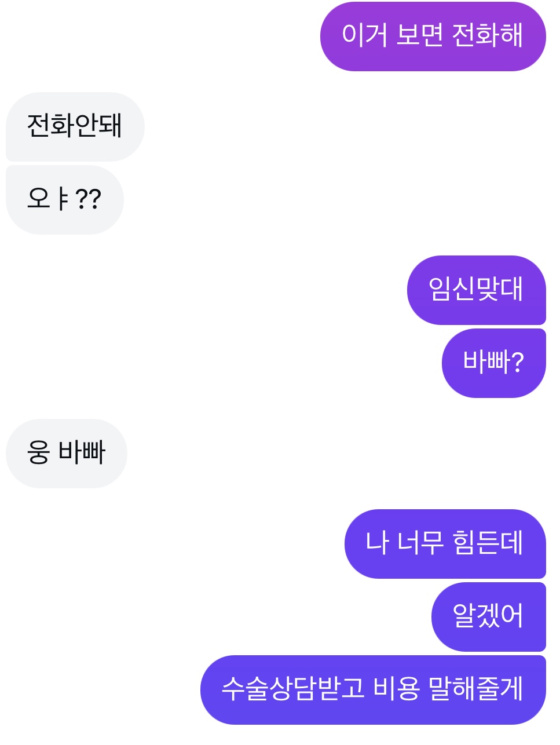Select the sent message '임신맞대'

click(x=476, y=290)
